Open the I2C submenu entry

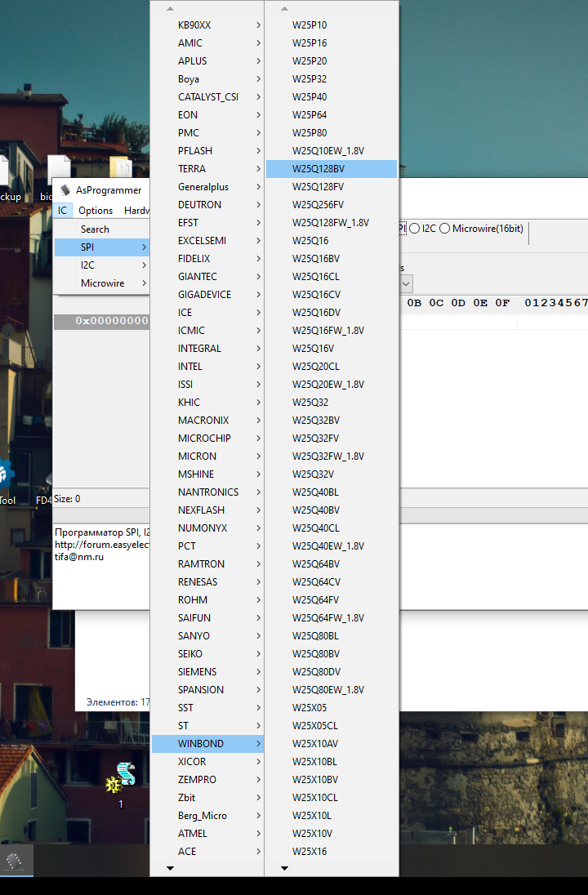[101, 265]
